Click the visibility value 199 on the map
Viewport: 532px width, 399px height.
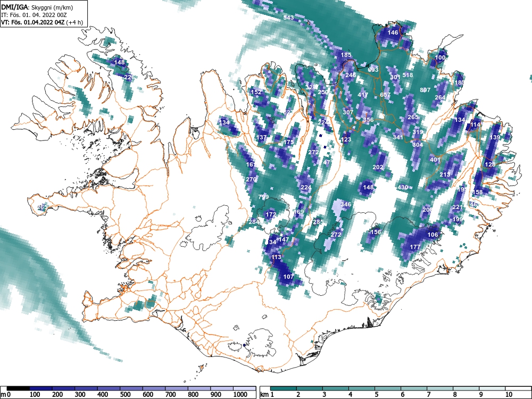[458, 219]
